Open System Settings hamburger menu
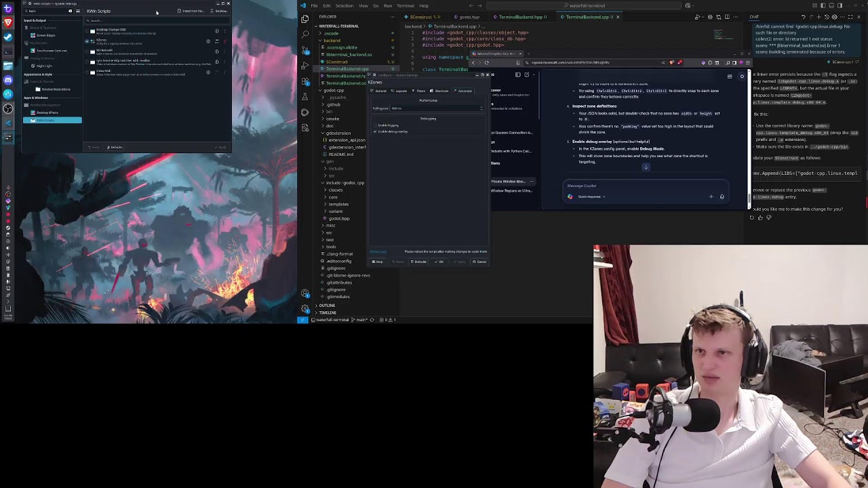 (x=78, y=11)
